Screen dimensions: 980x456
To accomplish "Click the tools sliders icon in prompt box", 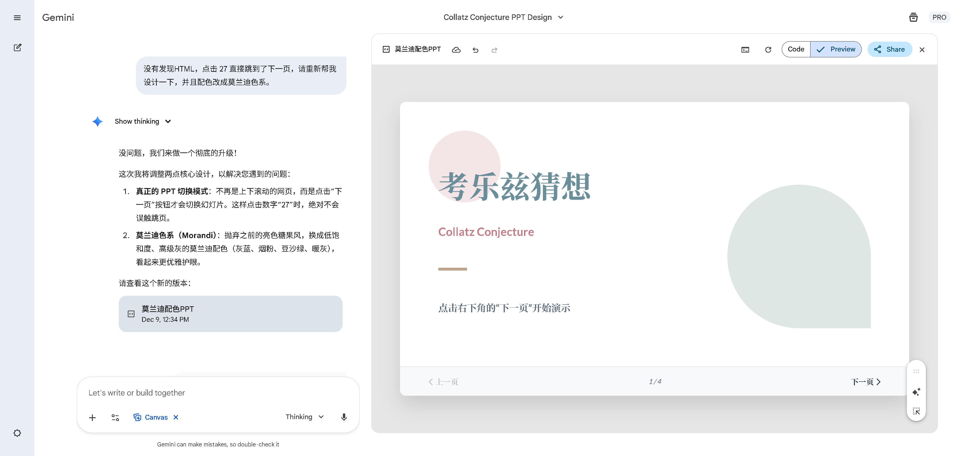I will coord(115,417).
